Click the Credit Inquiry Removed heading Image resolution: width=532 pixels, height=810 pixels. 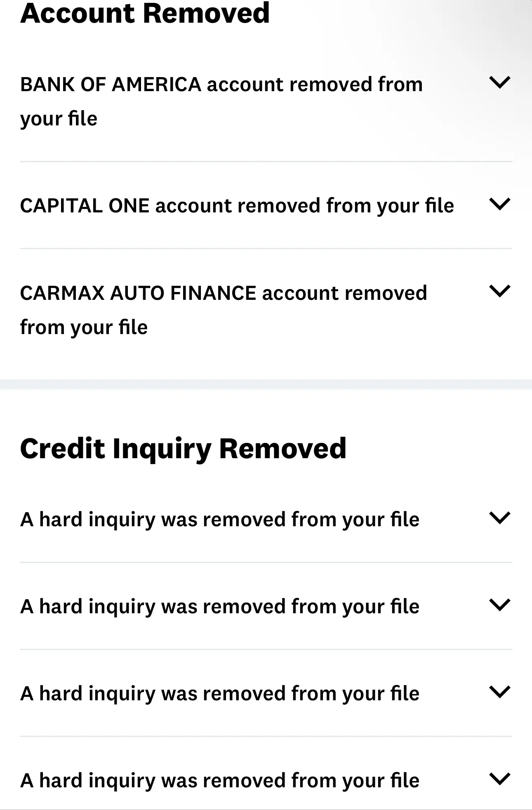pos(183,448)
